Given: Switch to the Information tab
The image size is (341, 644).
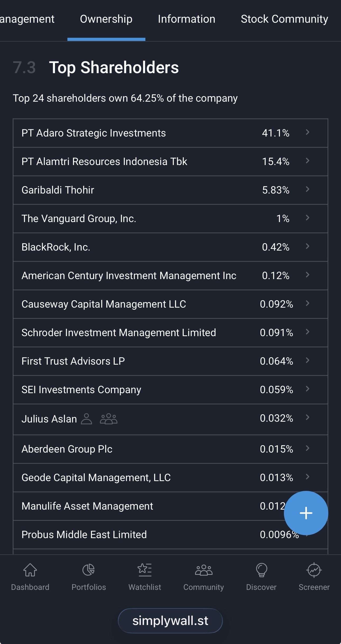Looking at the screenshot, I should 186,19.
